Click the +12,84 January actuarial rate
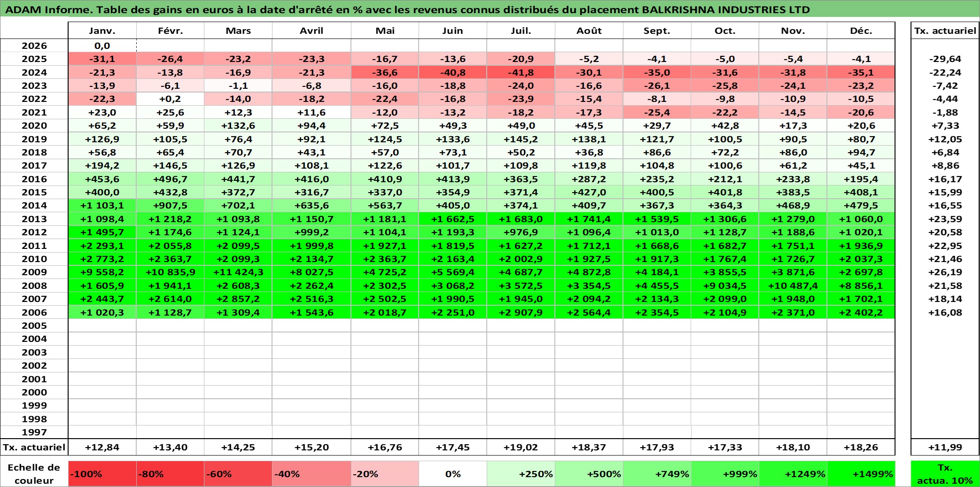Viewport: 980px width, 487px height. 102,447
